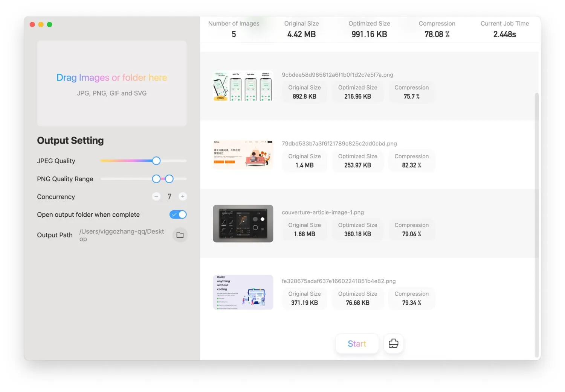The image size is (565, 392).
Task: Select the orange illustration website thumbnail
Action: click(243, 155)
